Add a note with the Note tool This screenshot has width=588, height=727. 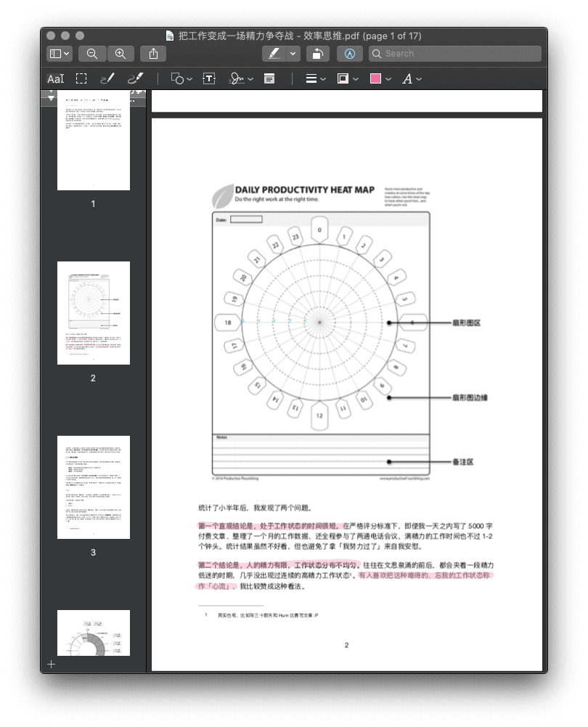pos(269,79)
